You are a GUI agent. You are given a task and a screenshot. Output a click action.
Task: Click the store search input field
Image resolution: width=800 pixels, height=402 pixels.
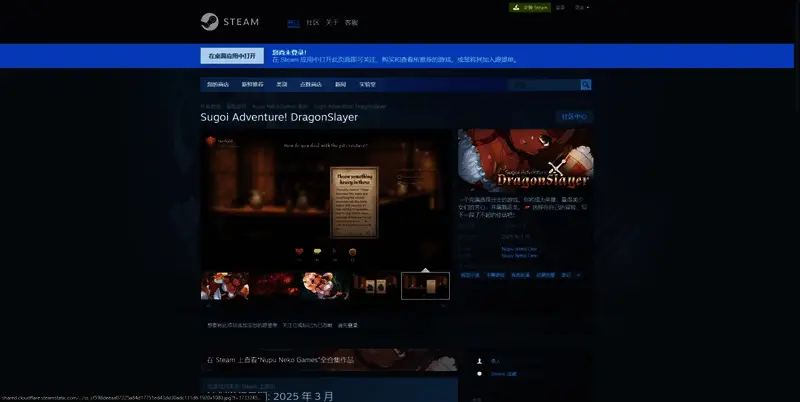[x=541, y=85]
